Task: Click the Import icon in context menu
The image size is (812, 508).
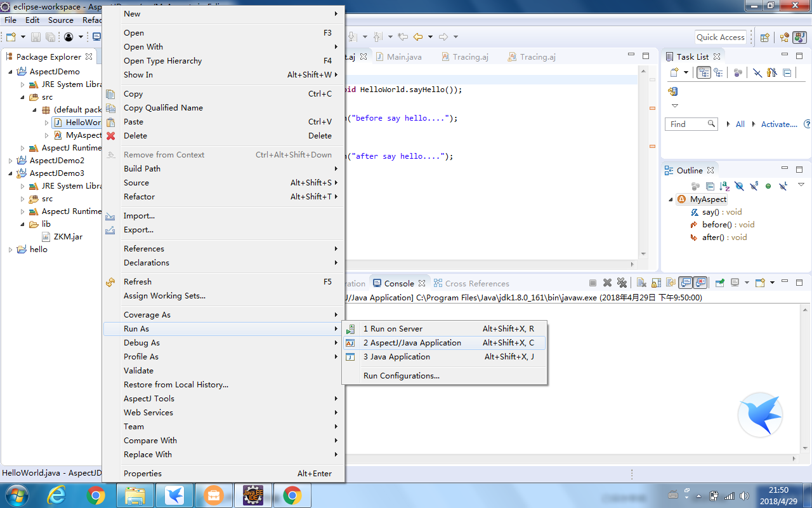Action: click(x=111, y=216)
